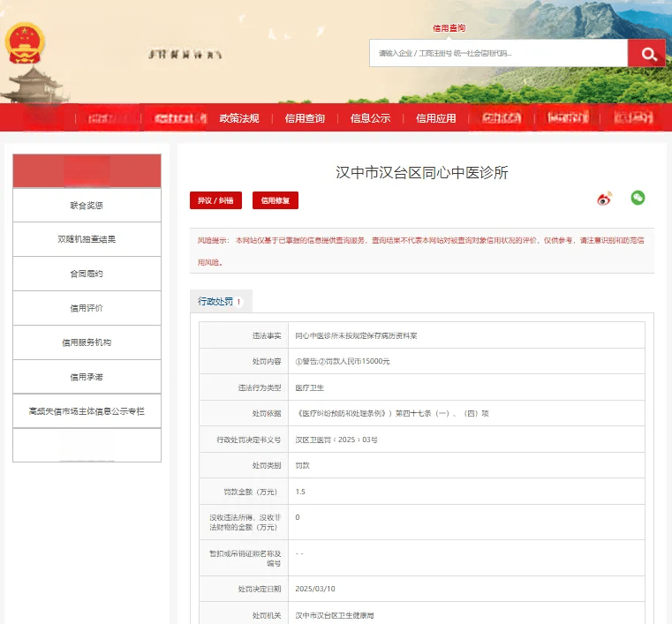Click the 风险提示 notice text
Viewport: 672px width, 624px height.
(420, 251)
